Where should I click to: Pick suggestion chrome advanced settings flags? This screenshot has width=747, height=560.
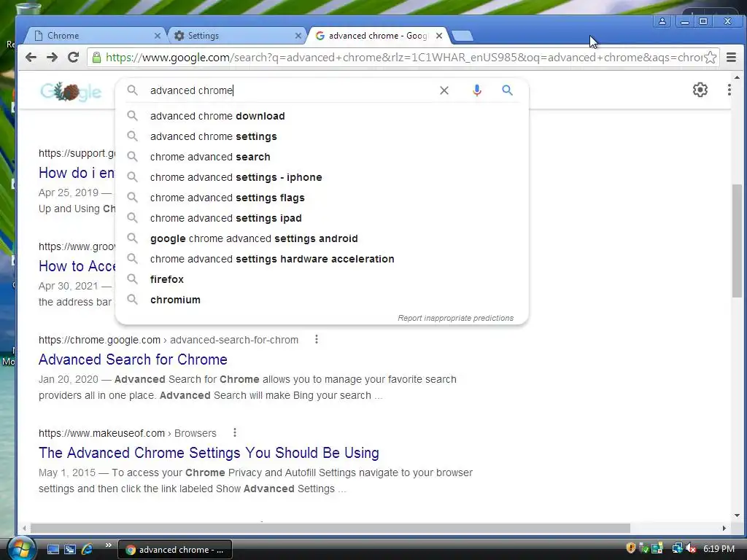(x=322, y=198)
